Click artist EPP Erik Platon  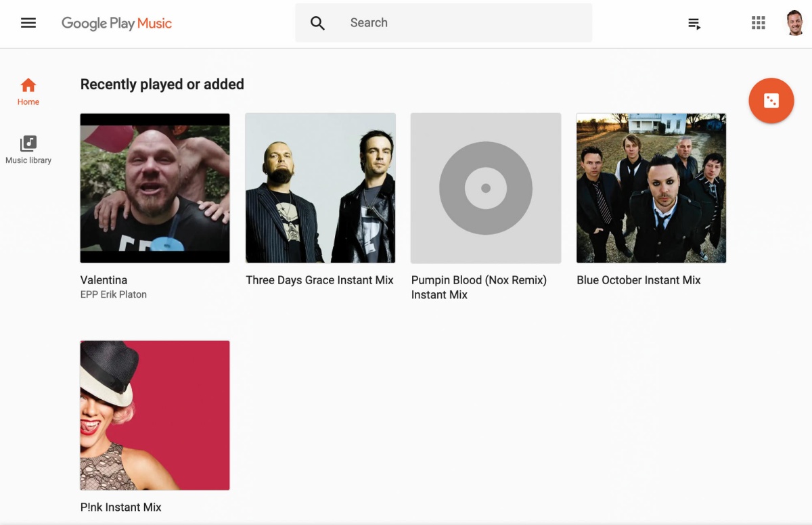pos(114,294)
